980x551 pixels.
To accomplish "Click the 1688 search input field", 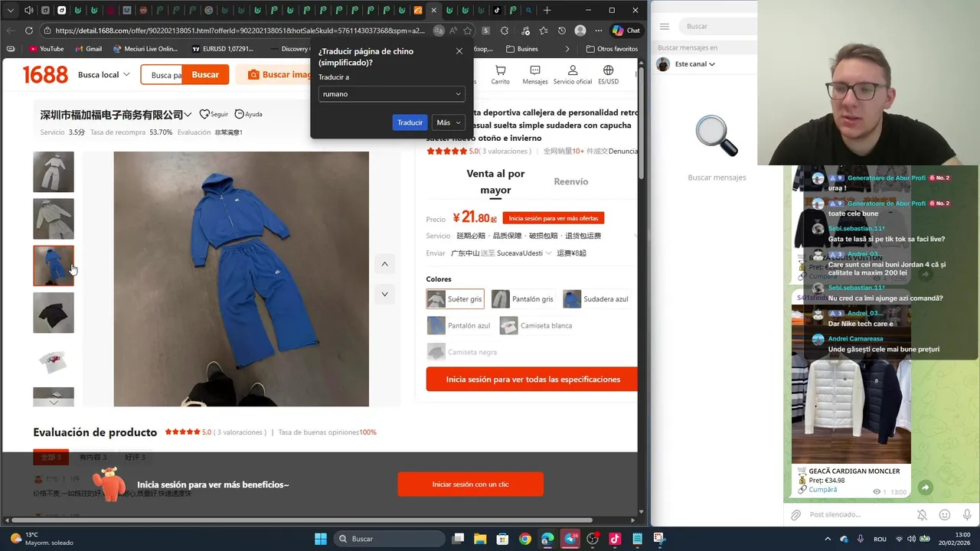I will 162,75.
